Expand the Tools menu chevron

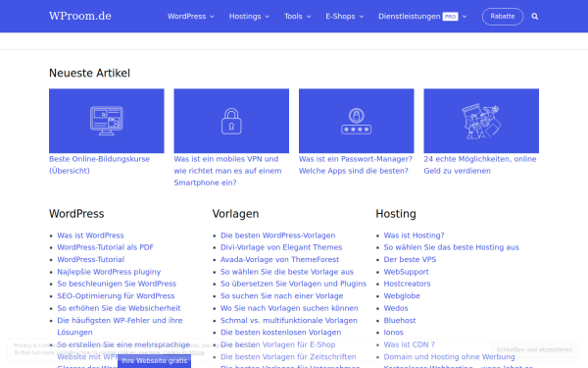pyautogui.click(x=309, y=17)
